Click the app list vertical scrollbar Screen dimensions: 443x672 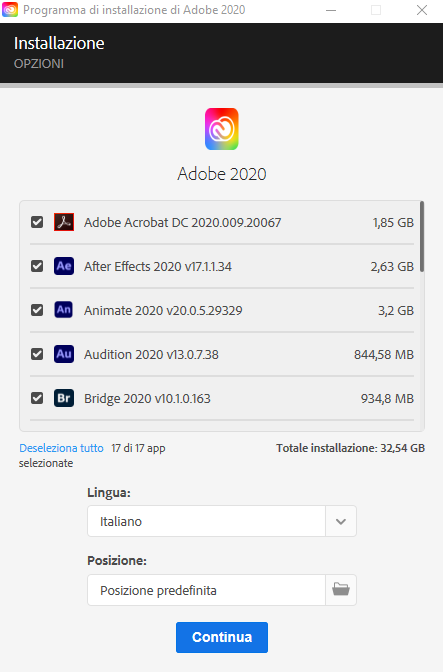pos(422,237)
